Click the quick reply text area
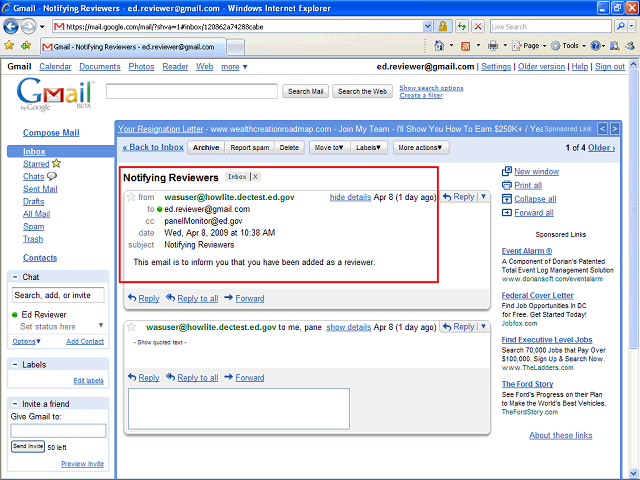Viewport: 640px width, 480px height. click(239, 409)
